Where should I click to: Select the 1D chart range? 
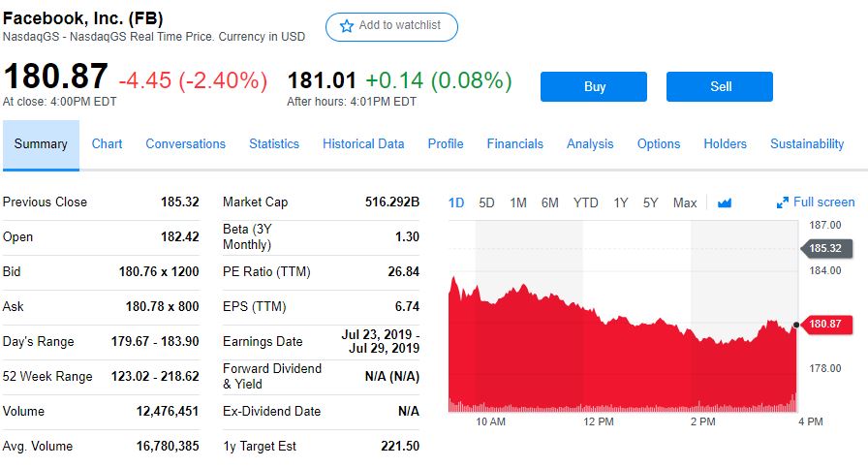click(456, 202)
